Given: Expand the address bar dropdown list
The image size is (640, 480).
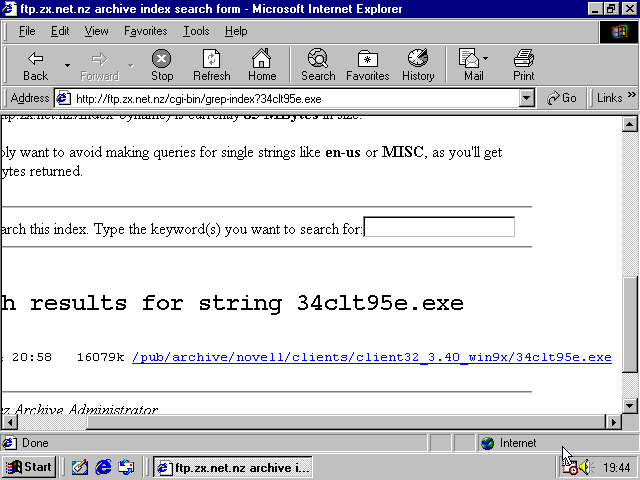Looking at the screenshot, I should [x=527, y=99].
